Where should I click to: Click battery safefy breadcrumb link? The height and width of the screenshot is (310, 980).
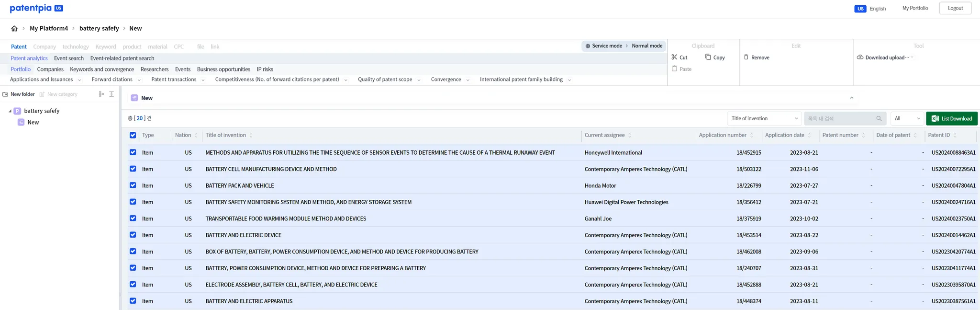99,28
